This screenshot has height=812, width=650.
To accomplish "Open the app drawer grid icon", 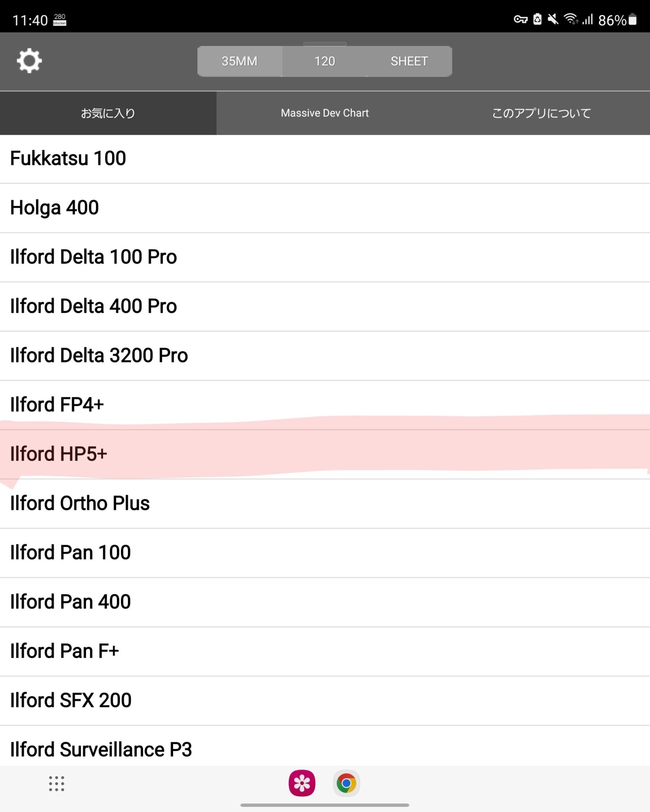I will click(57, 783).
